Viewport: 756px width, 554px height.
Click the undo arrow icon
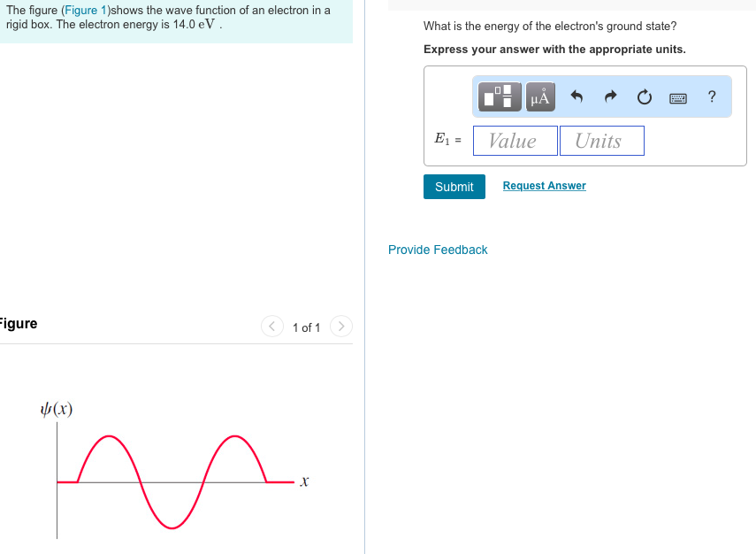point(577,96)
